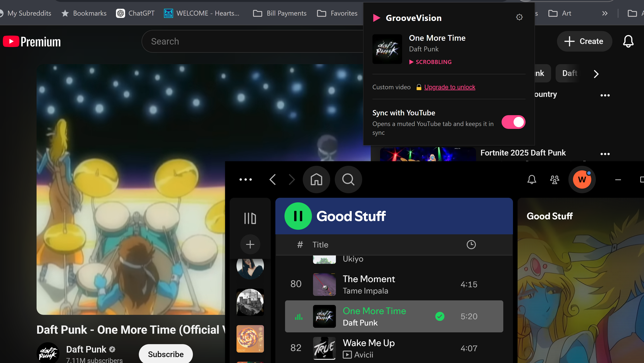This screenshot has width=644, height=363.
Task: Click One More Time album cover in playlist
Action: click(324, 316)
